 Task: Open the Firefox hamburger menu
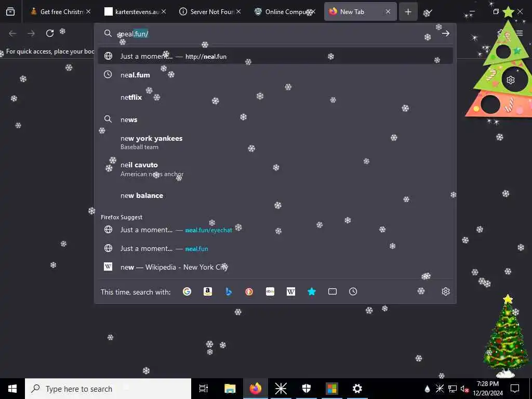coord(520,33)
